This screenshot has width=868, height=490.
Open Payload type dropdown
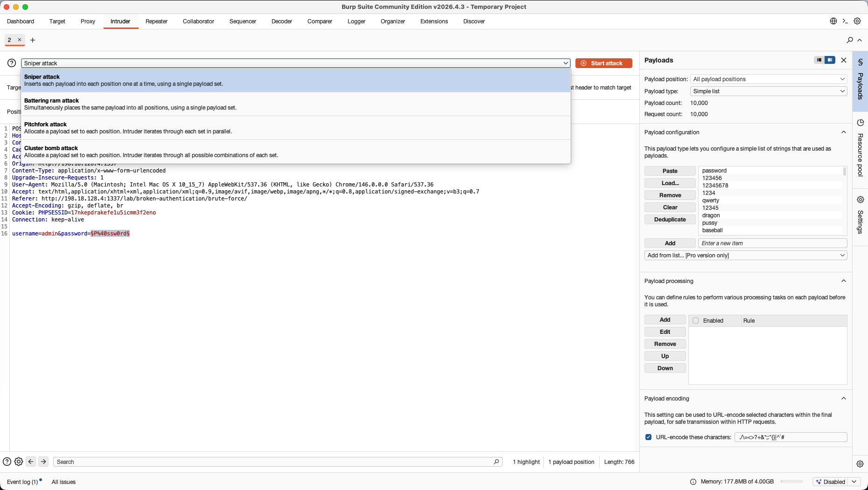coord(769,91)
